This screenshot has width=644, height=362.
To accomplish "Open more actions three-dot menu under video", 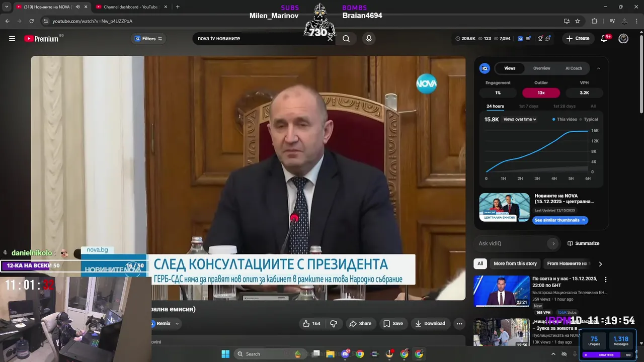I will point(459,324).
